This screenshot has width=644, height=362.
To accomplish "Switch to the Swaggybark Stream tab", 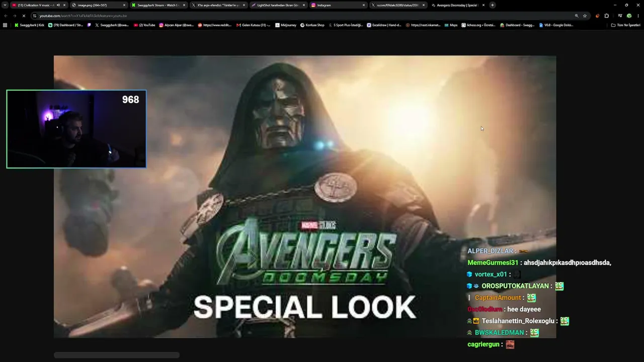I will click(x=158, y=5).
